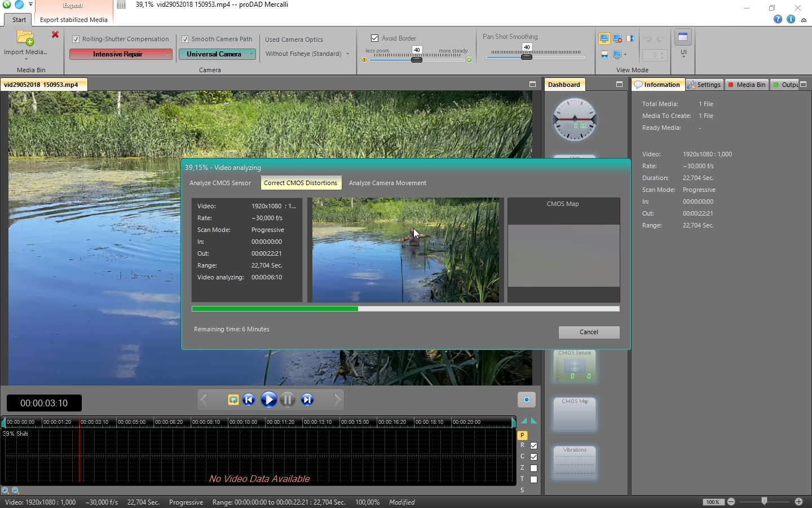Select the side-by-side split view mode icon
812x508 pixels.
630,38
